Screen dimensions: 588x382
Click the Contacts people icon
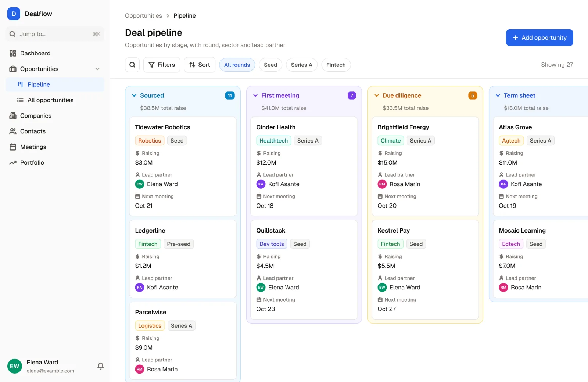coord(13,131)
